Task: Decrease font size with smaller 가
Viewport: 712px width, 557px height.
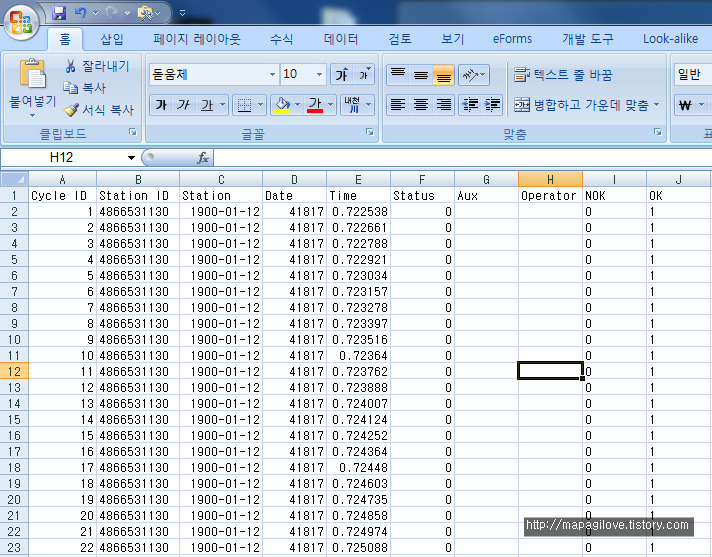Action: click(x=364, y=74)
